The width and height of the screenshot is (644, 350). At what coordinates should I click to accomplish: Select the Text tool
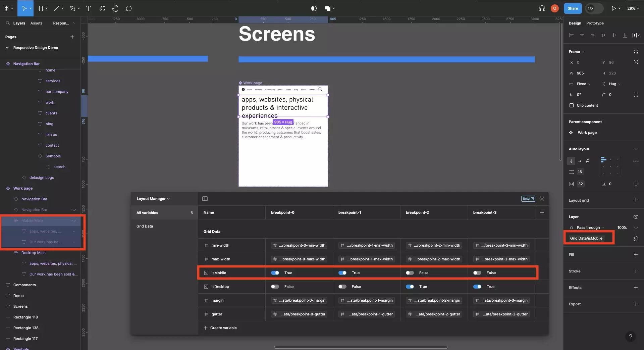coord(89,8)
